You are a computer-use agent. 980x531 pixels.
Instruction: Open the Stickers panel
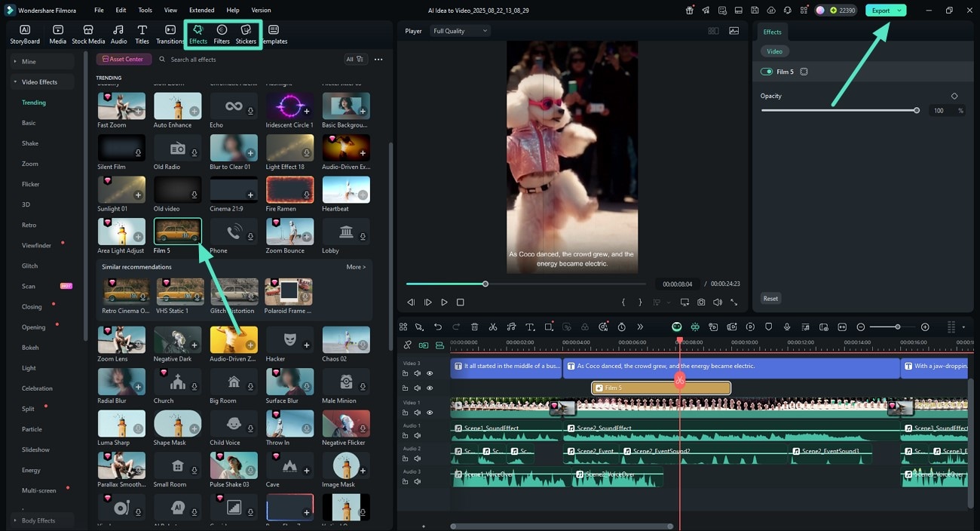[246, 34]
